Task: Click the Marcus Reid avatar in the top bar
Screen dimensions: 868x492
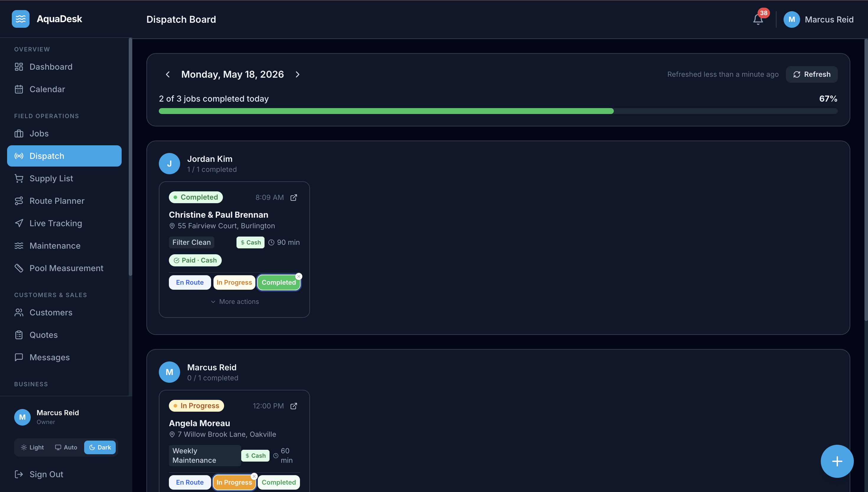Action: (x=791, y=19)
